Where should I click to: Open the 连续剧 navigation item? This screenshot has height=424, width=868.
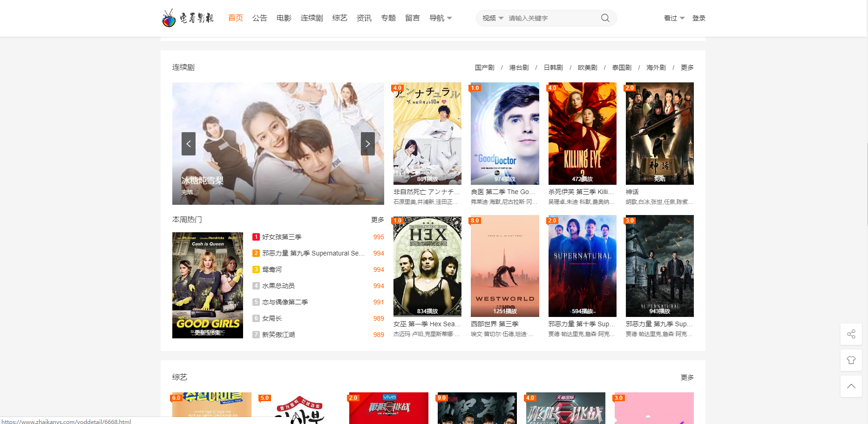tap(312, 18)
